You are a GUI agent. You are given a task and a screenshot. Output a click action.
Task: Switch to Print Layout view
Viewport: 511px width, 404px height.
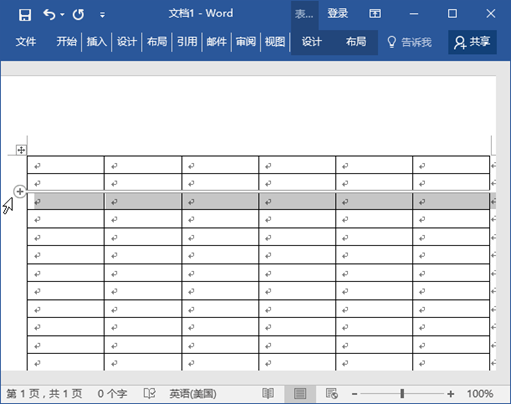[300, 394]
